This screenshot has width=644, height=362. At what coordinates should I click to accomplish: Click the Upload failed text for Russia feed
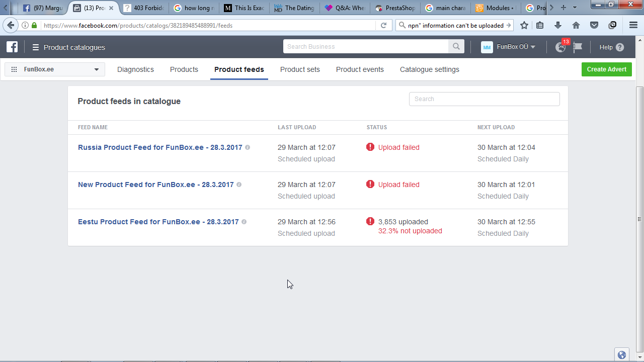398,147
